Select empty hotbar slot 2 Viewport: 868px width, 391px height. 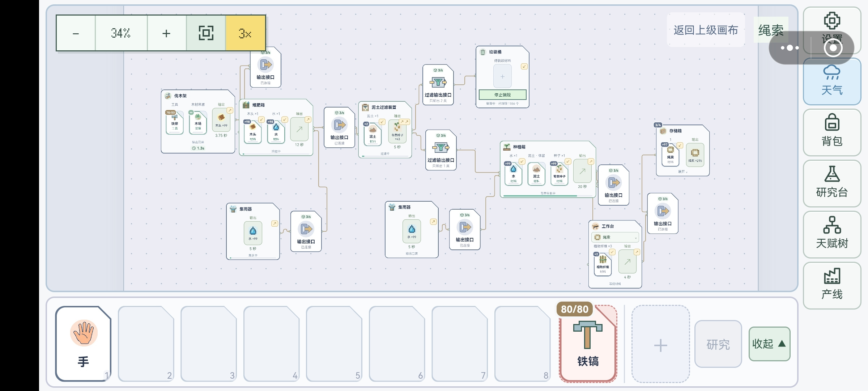(x=146, y=344)
